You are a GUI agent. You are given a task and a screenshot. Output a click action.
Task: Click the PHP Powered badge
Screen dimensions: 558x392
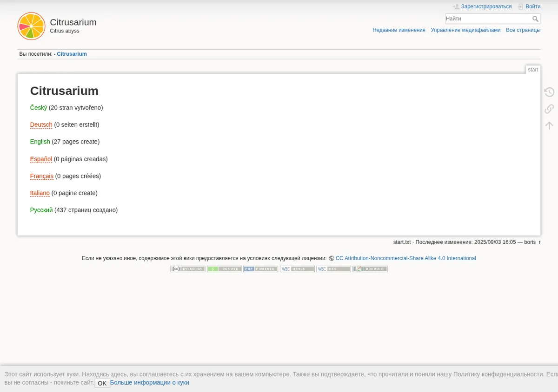pyautogui.click(x=260, y=269)
